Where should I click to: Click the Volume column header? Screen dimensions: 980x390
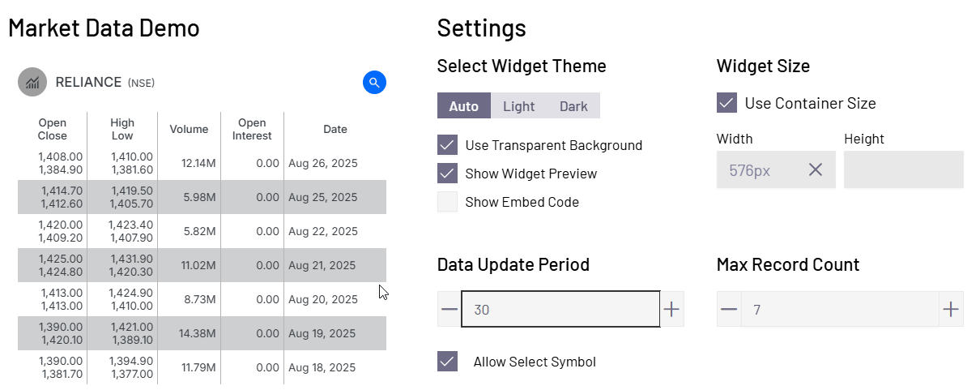tap(189, 129)
